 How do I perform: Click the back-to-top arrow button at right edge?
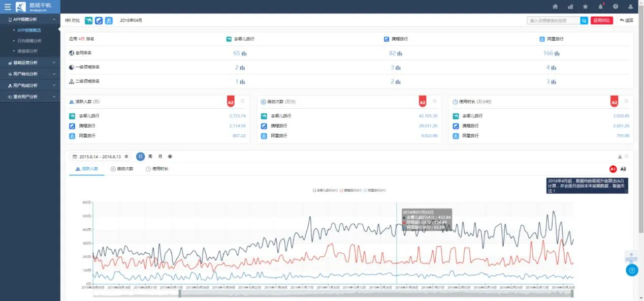click(x=631, y=256)
